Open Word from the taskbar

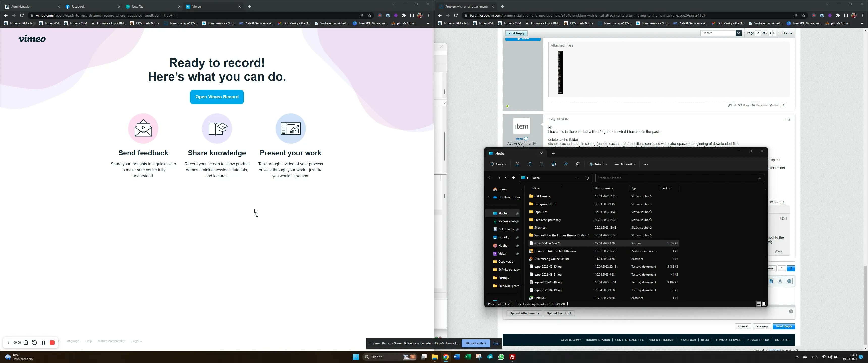456,357
